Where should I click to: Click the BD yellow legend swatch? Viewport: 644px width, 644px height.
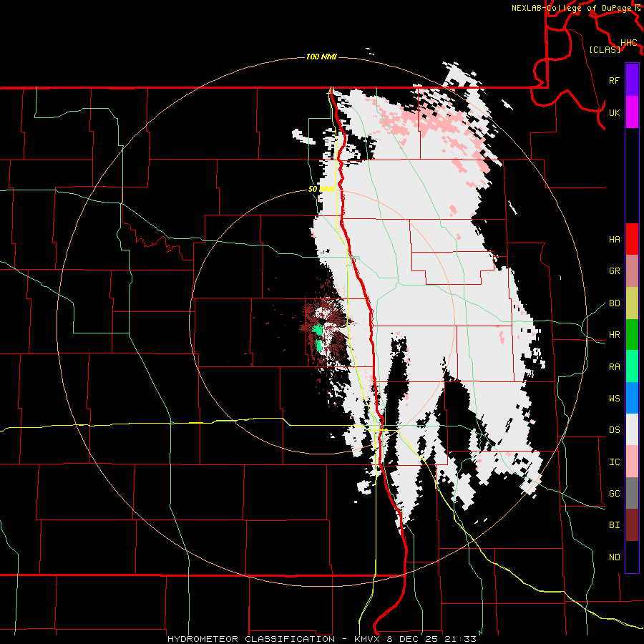click(632, 303)
